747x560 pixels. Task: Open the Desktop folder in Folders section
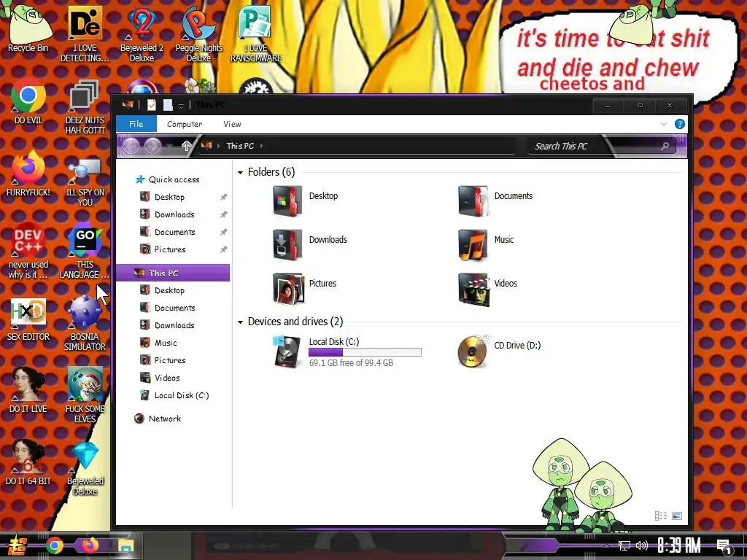pyautogui.click(x=305, y=201)
